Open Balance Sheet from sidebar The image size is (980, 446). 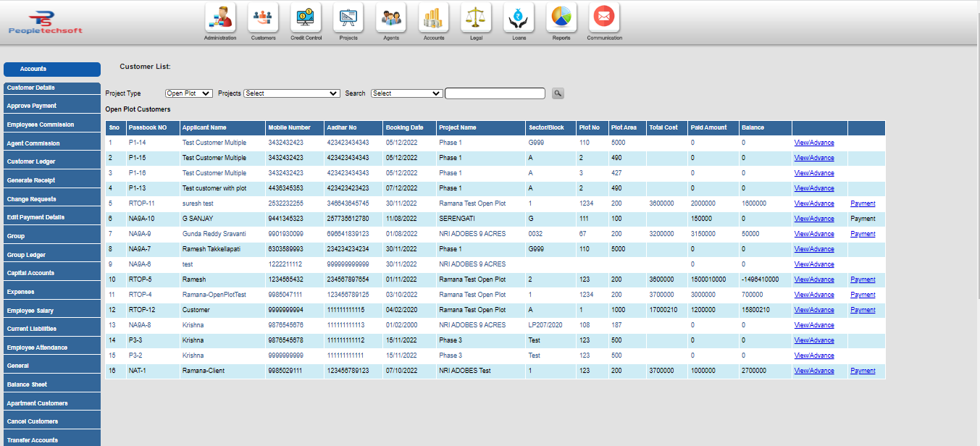(51, 384)
